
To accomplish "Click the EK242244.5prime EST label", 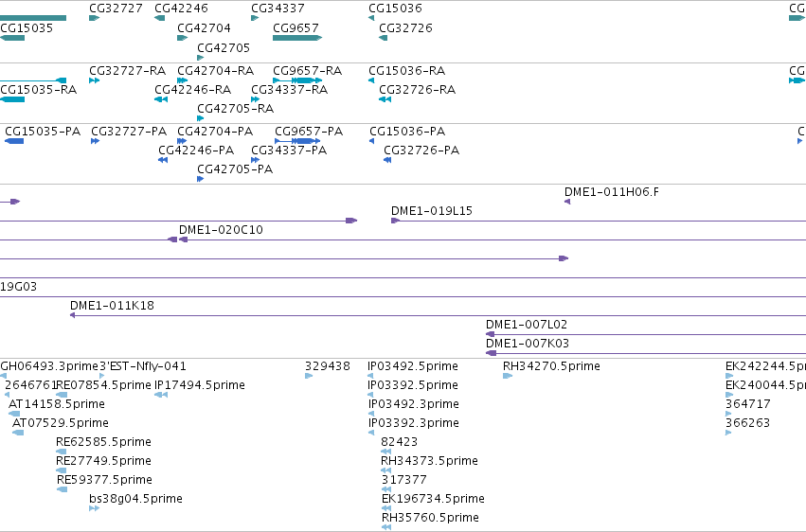I will [x=765, y=366].
